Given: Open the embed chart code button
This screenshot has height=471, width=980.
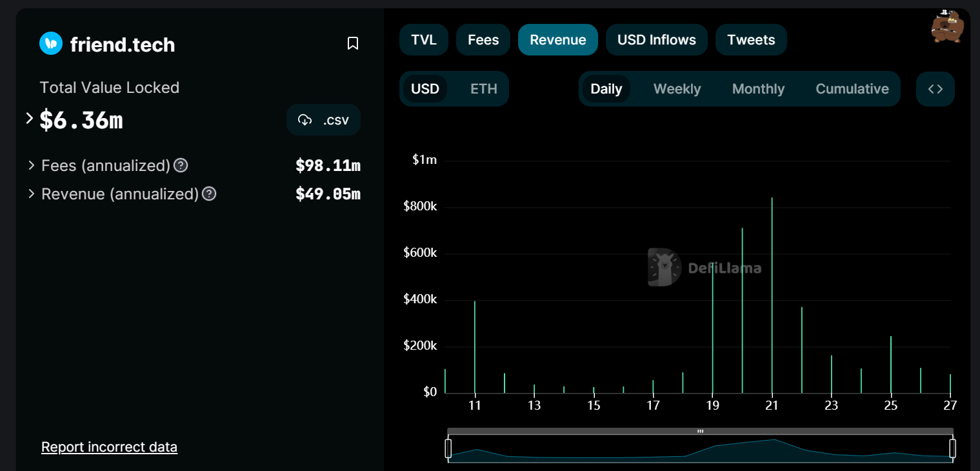Looking at the screenshot, I should (935, 89).
